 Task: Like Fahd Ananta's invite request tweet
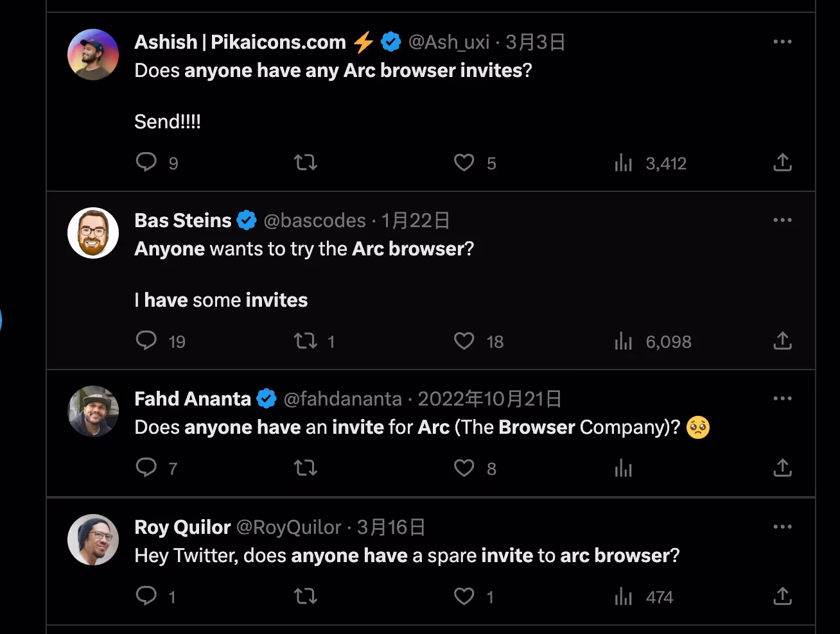(464, 468)
